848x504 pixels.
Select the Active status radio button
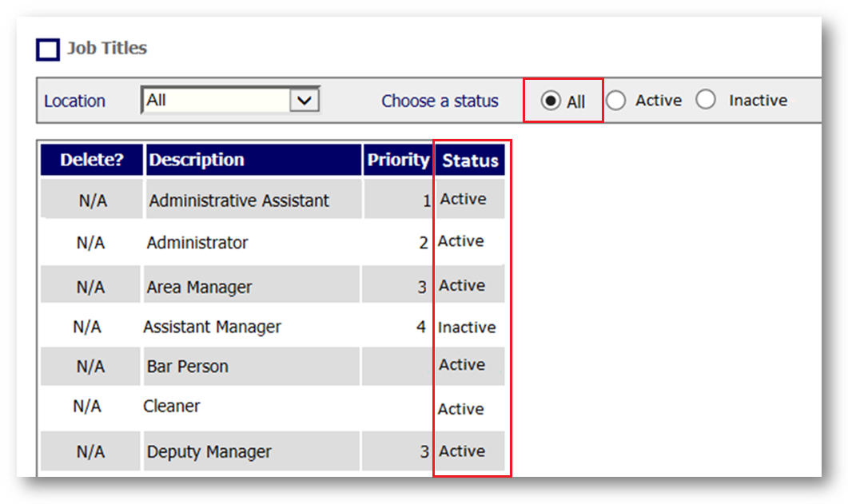(615, 101)
